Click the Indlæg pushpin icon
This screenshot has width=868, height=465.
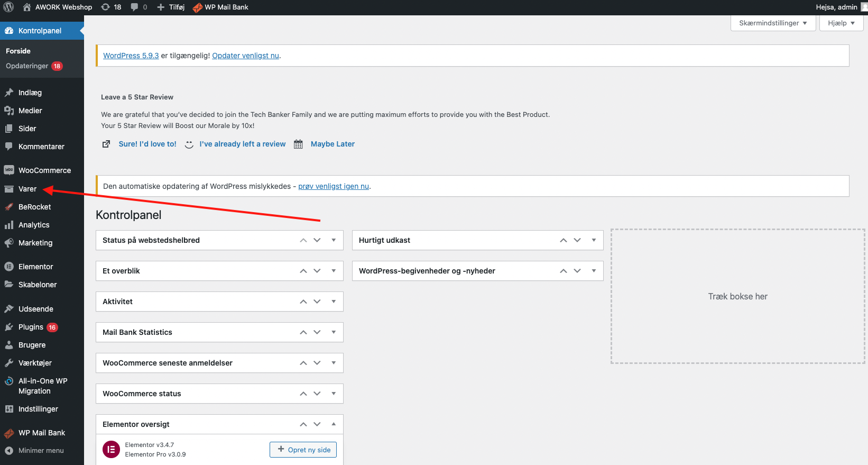[9, 93]
